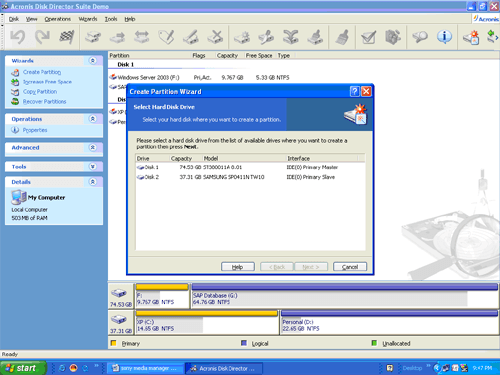Click the Defragment toolbar icon beside checkmark
Image resolution: width=500 pixels, height=375 pixels.
coord(393,37)
